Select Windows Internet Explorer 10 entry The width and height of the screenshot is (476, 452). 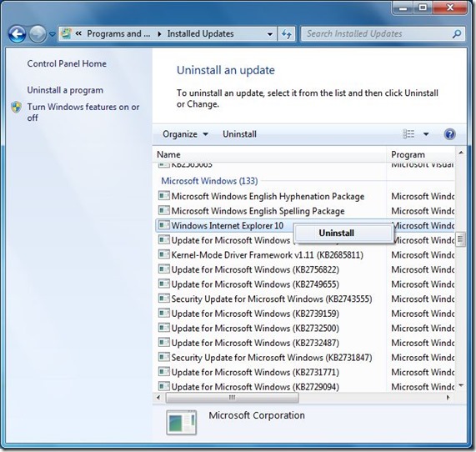click(228, 226)
